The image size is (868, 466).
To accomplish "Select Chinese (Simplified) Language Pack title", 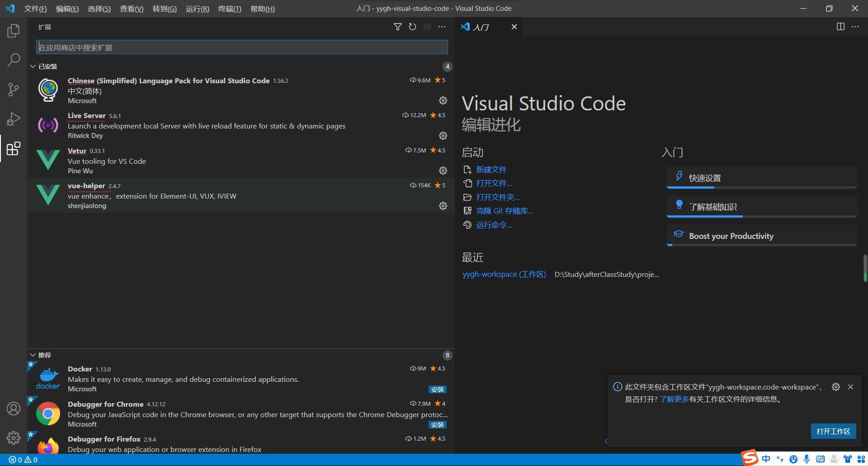I will [169, 81].
